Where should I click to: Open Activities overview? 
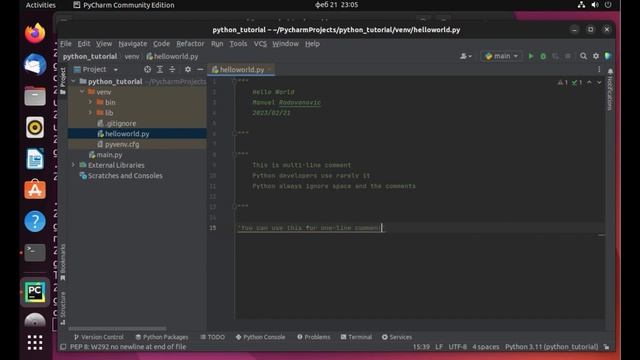coord(40,5)
